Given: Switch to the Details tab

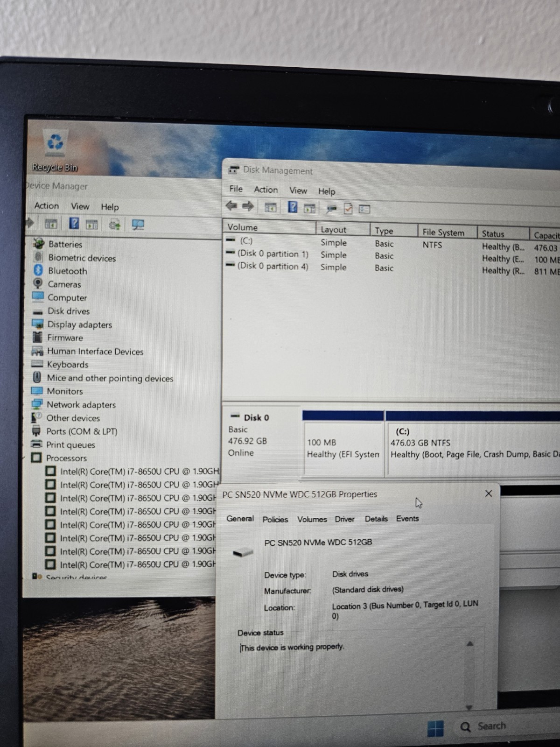Looking at the screenshot, I should coord(376,519).
